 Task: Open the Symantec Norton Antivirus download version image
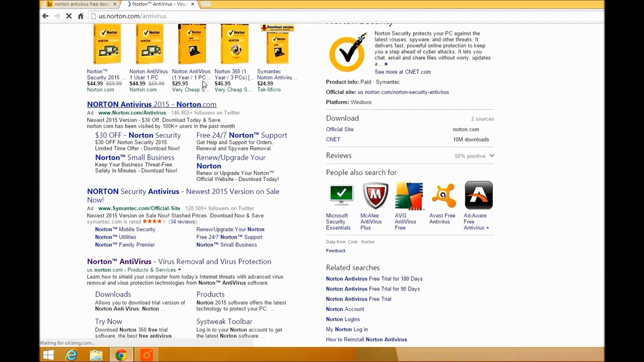click(277, 44)
